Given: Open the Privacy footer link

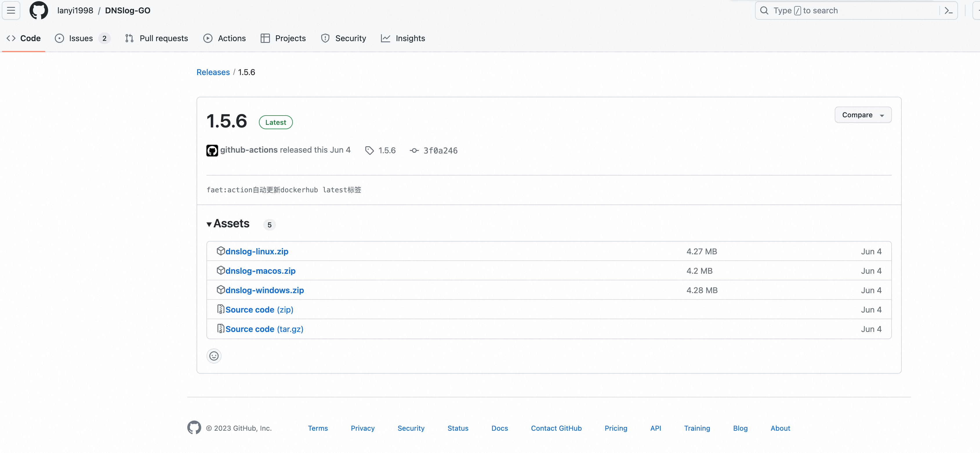Looking at the screenshot, I should click(x=362, y=428).
